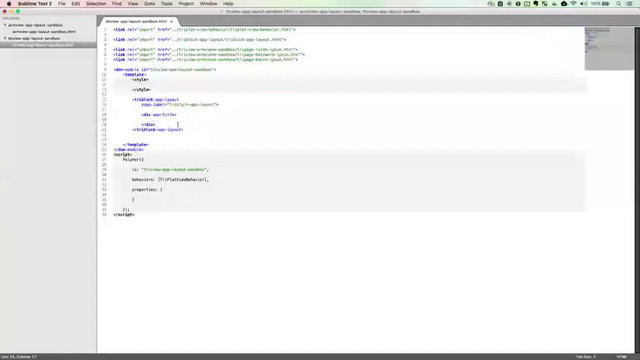The height and width of the screenshot is (360, 640).
Task: Open the Notification Center icon
Action: [x=630, y=4]
